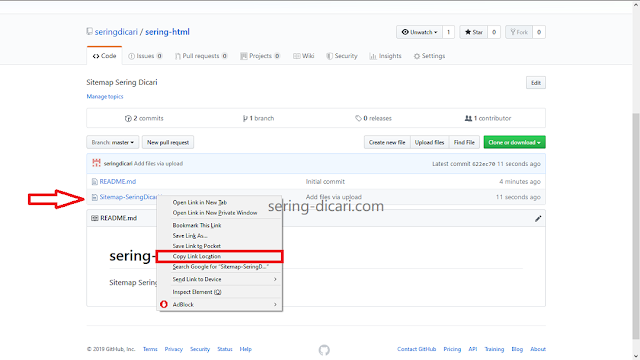Click the file icon beside README.md row
The image size is (640, 360).
[95, 182]
